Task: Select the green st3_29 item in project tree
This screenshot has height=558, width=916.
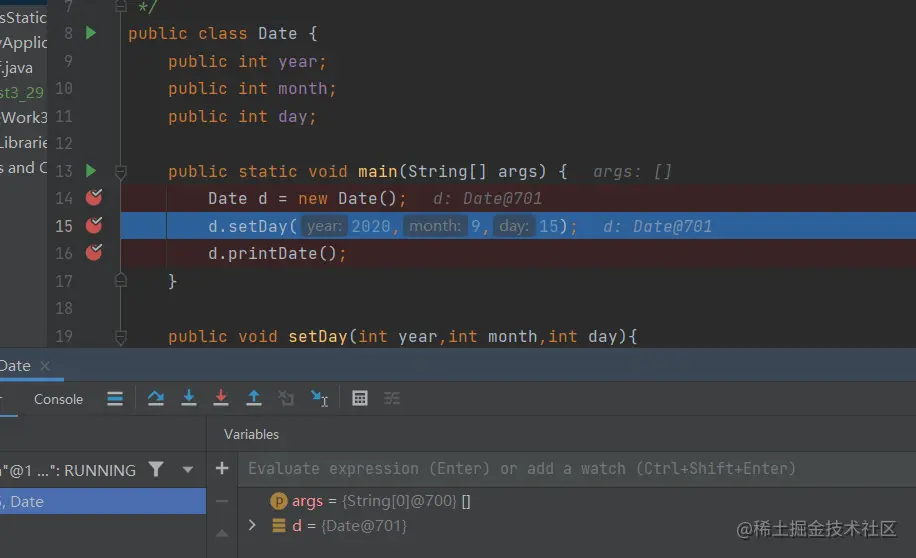Action: click(x=22, y=92)
